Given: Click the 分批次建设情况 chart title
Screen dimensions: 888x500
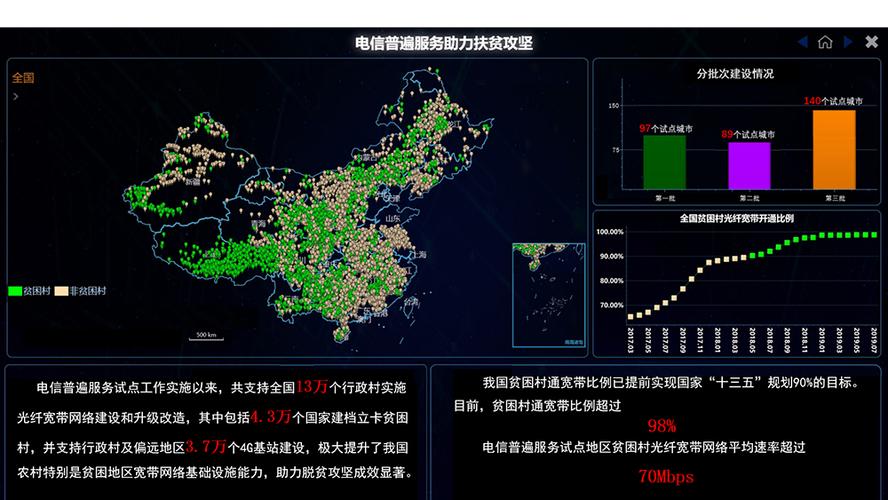Looking at the screenshot, I should (x=735, y=74).
